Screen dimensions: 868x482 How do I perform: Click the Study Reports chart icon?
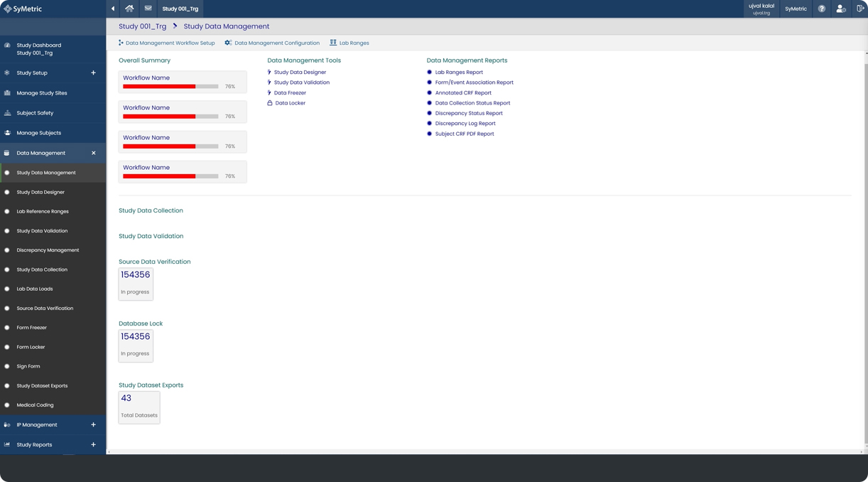coord(7,444)
